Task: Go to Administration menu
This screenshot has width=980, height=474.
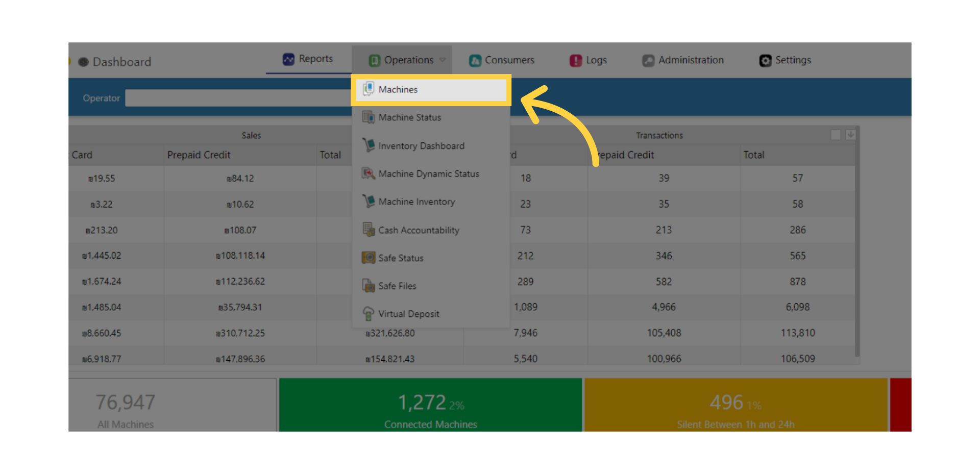Action: pyautogui.click(x=683, y=60)
